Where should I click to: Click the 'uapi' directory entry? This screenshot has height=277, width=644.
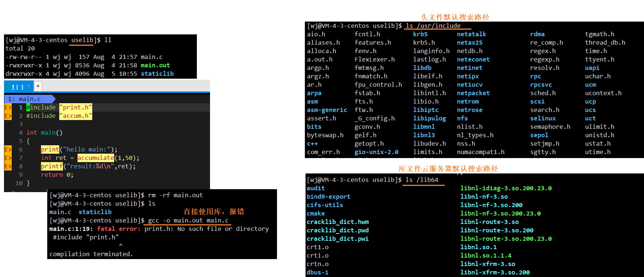click(x=592, y=68)
